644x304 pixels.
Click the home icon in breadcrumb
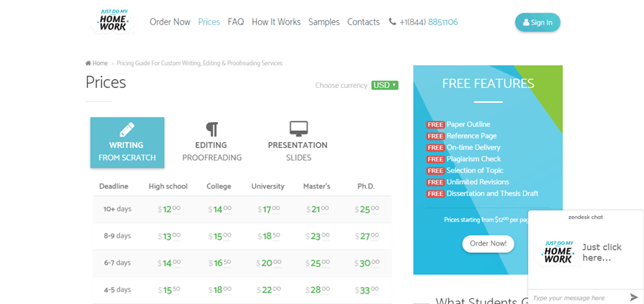coord(88,64)
